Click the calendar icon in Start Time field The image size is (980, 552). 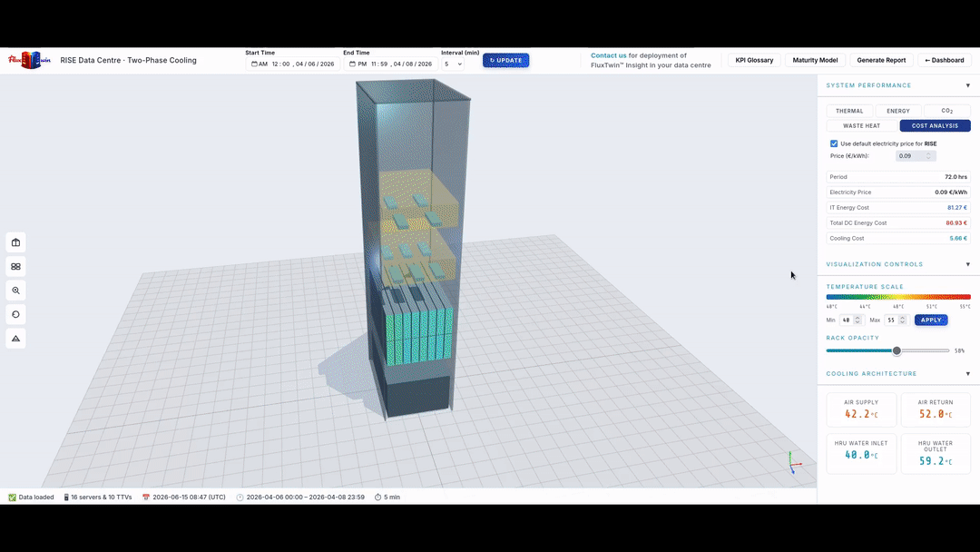pos(254,64)
